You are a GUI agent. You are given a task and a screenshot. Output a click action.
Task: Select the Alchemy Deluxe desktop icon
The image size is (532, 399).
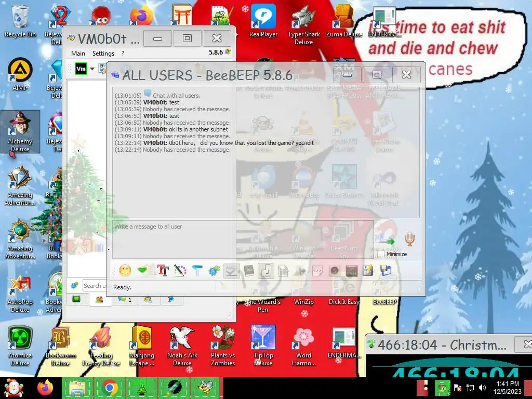(20, 131)
